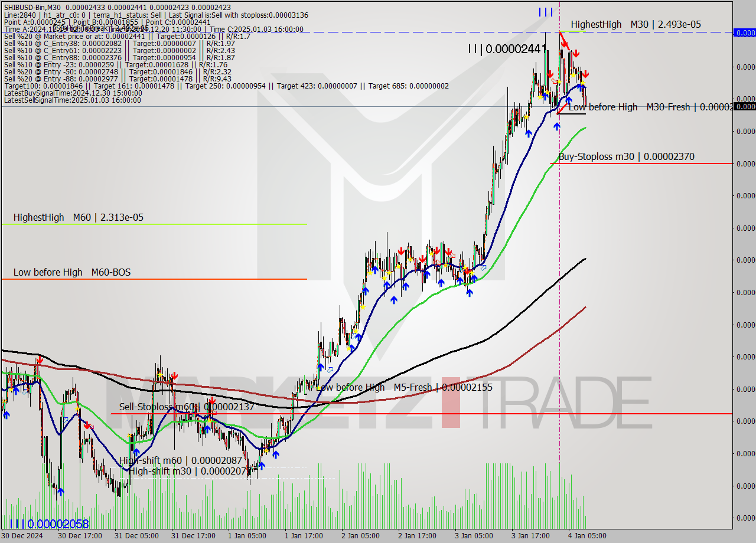The height and width of the screenshot is (543, 756).
Task: Select the black highlighted current price tag
Action: click(x=745, y=107)
